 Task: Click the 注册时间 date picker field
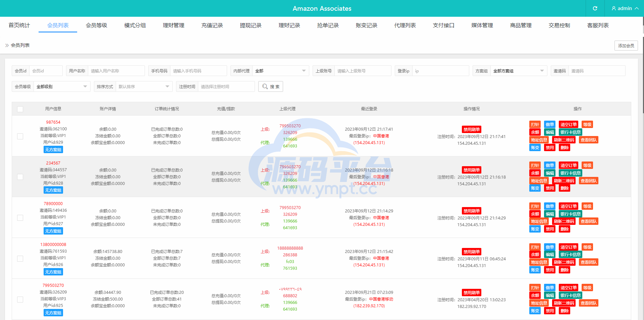coord(226,87)
